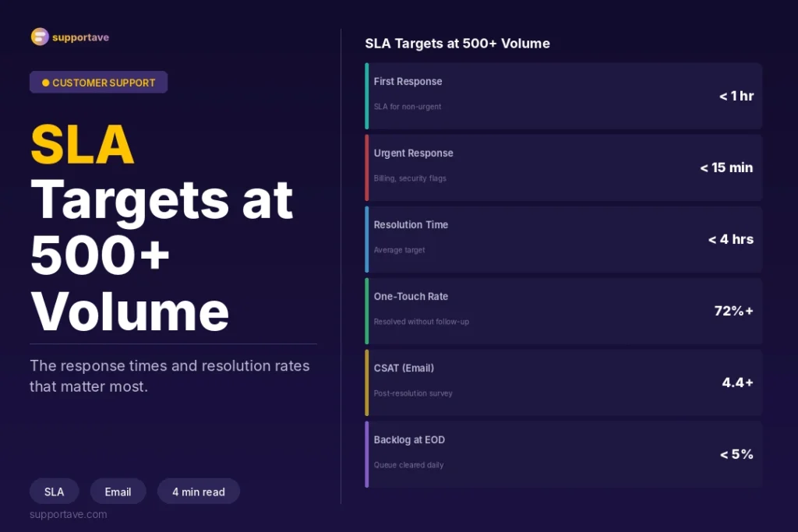Select the Urgent Response label
798x532 pixels.
pos(413,153)
